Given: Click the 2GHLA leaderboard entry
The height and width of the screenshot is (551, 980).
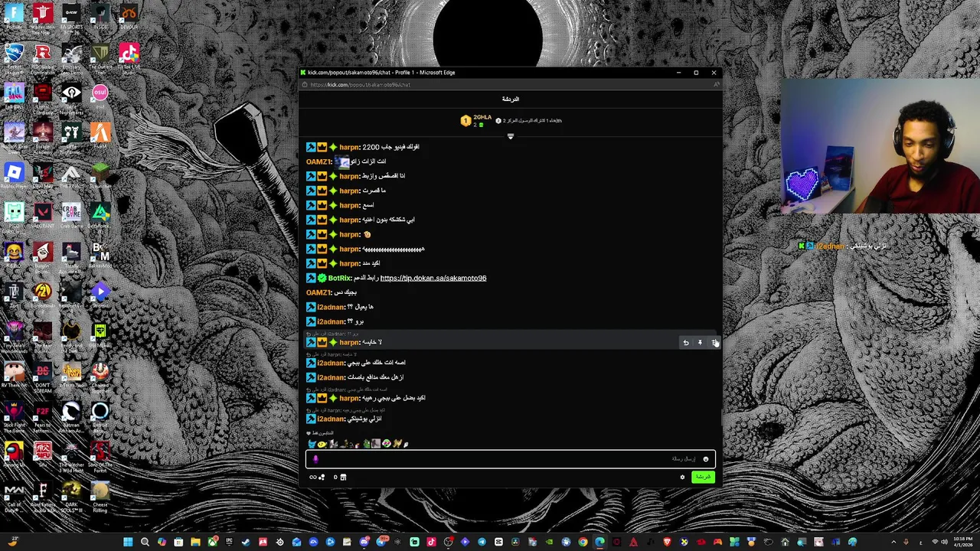Looking at the screenshot, I should 477,120.
